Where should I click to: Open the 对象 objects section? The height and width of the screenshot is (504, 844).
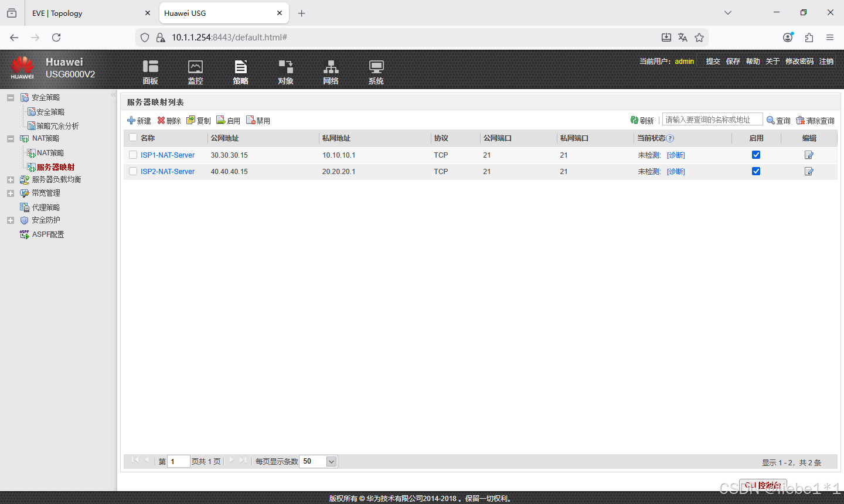click(x=285, y=72)
